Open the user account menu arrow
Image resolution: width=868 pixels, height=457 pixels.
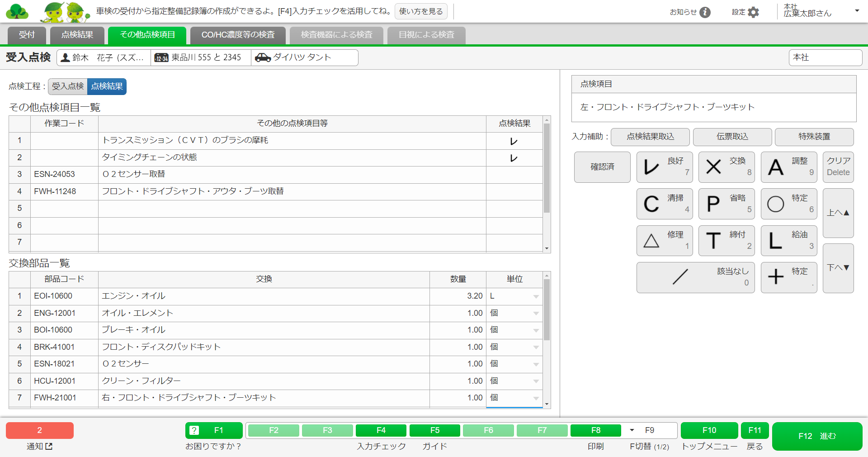857,11
